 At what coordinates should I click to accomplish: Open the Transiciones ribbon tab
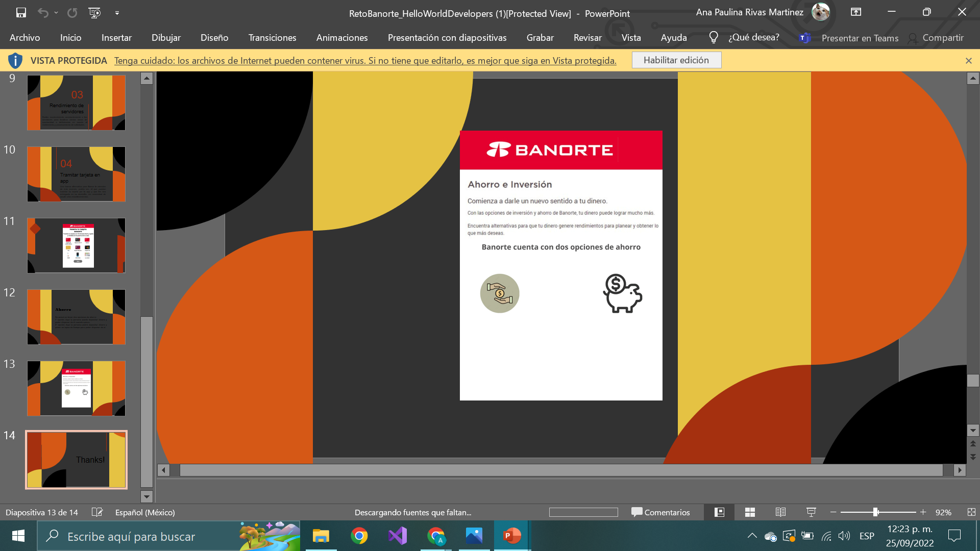tap(272, 38)
